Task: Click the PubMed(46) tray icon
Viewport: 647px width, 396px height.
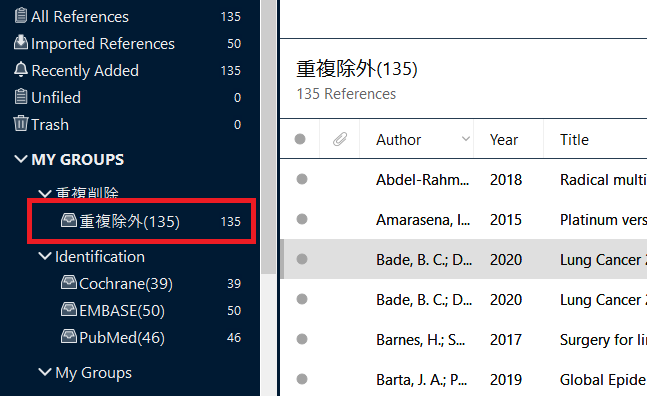Action: (69, 337)
